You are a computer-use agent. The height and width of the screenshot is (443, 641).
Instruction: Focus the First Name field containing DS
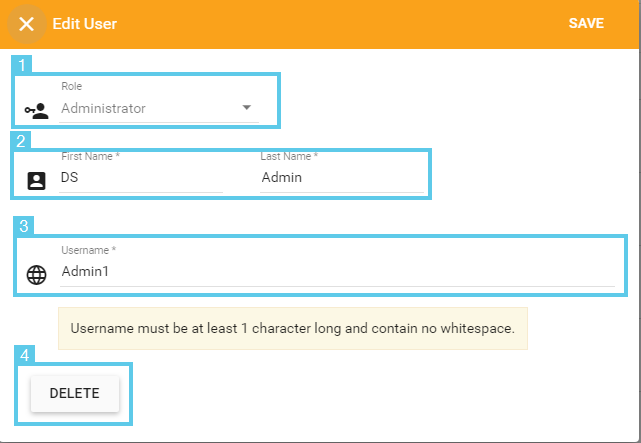(141, 177)
